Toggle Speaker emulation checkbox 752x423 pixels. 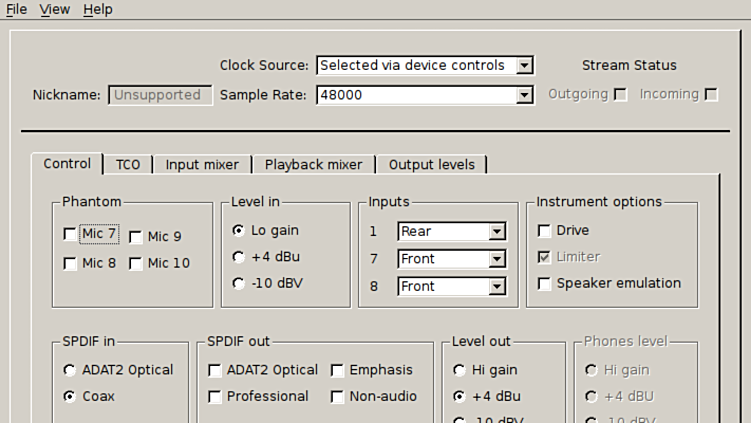pyautogui.click(x=544, y=284)
